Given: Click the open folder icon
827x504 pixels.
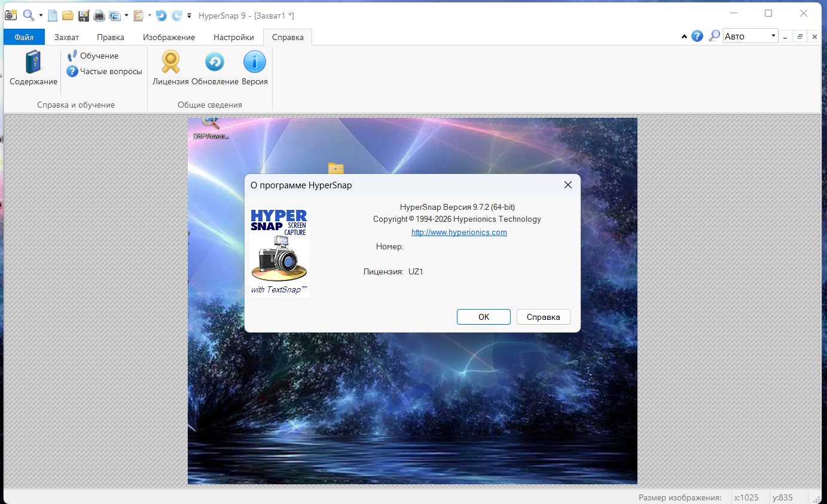Looking at the screenshot, I should pyautogui.click(x=68, y=15).
